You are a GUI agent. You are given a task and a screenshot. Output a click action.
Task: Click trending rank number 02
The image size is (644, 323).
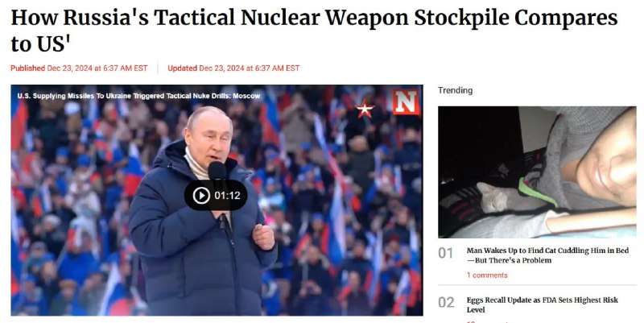point(446,302)
